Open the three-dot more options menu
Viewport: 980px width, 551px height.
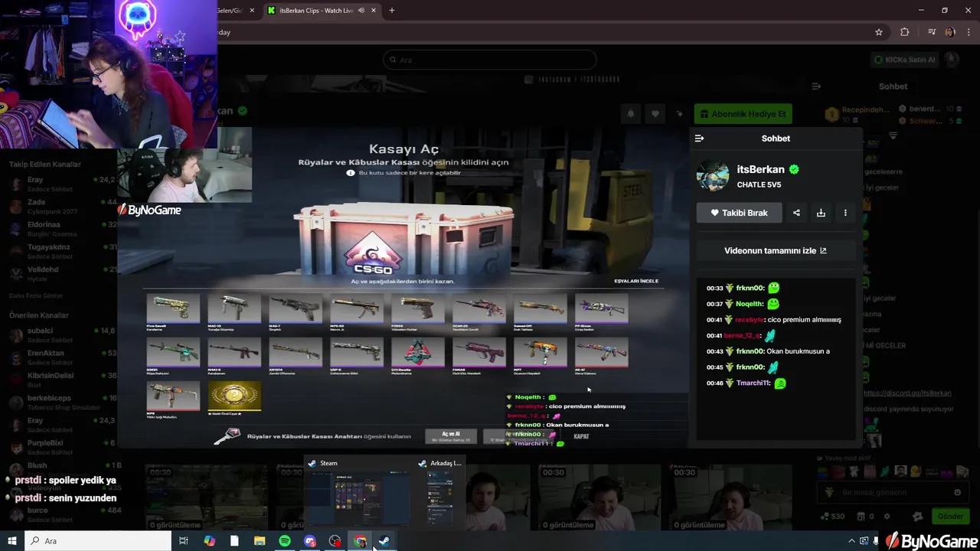coord(845,213)
